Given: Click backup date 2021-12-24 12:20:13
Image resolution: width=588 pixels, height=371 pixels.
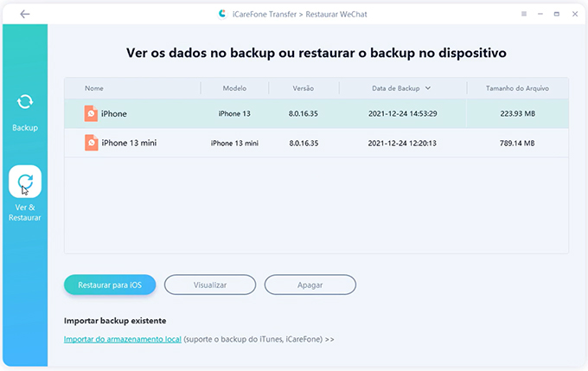Looking at the screenshot, I should coord(402,143).
